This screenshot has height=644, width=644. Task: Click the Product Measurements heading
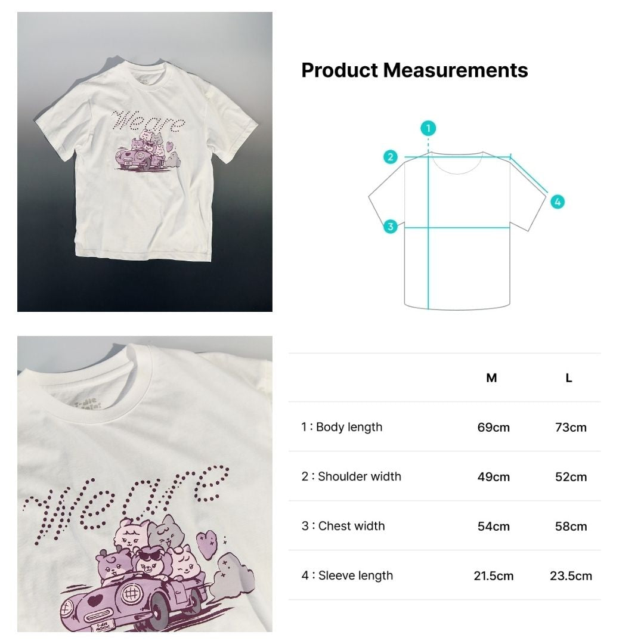click(x=414, y=70)
